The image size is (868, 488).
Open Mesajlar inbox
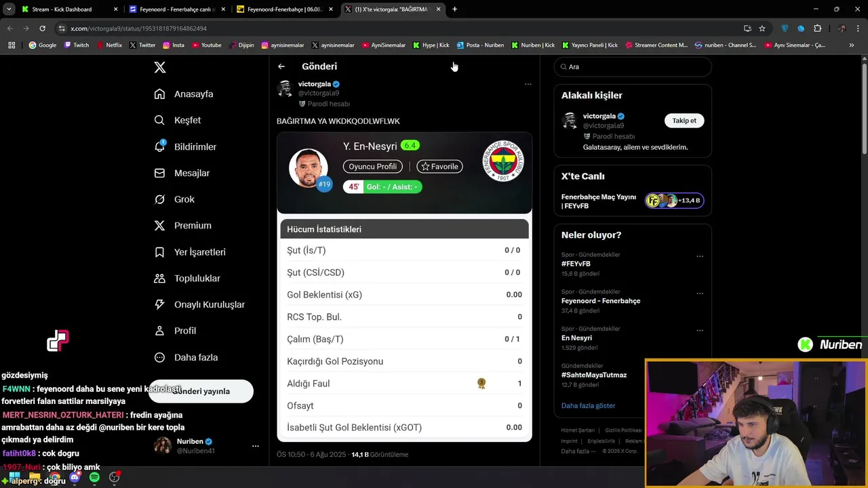pos(182,173)
